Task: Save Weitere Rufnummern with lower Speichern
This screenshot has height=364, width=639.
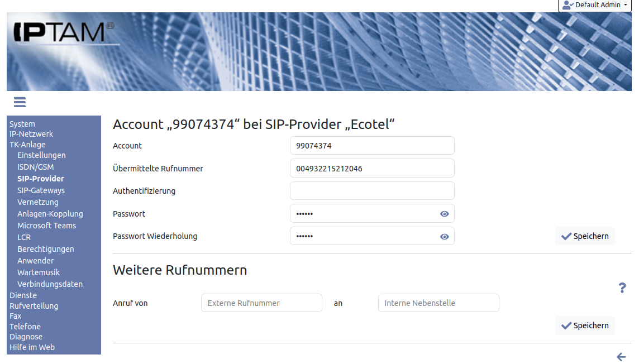Action: [585, 325]
